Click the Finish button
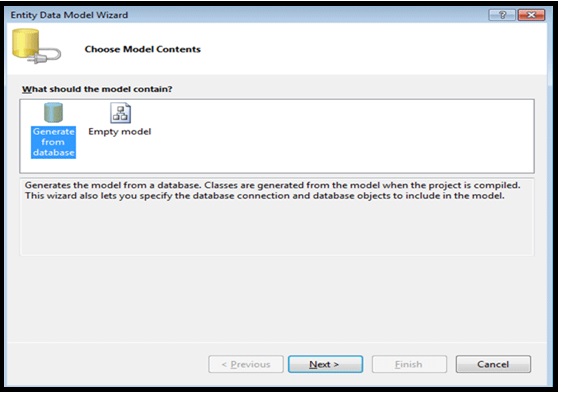The image size is (577, 393). pos(409,364)
